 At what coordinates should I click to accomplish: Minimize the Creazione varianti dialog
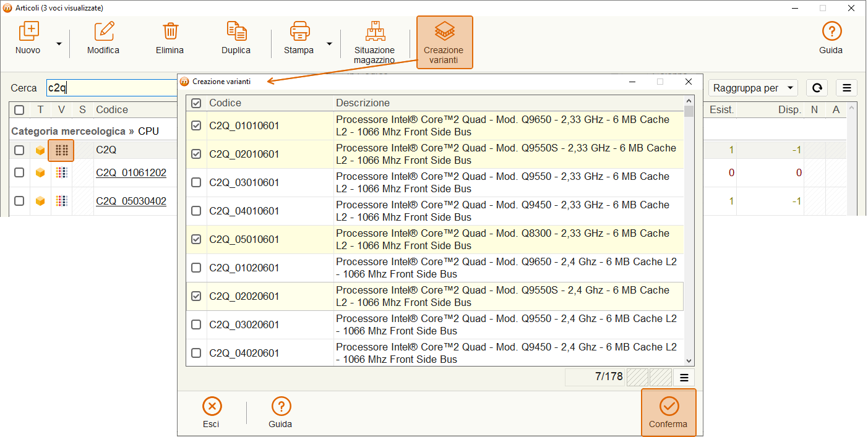632,82
